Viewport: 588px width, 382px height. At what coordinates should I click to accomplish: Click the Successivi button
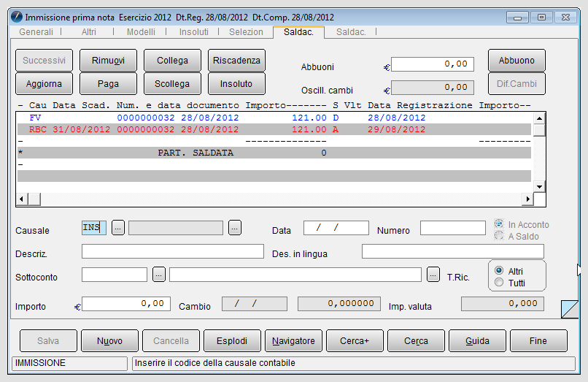45,60
